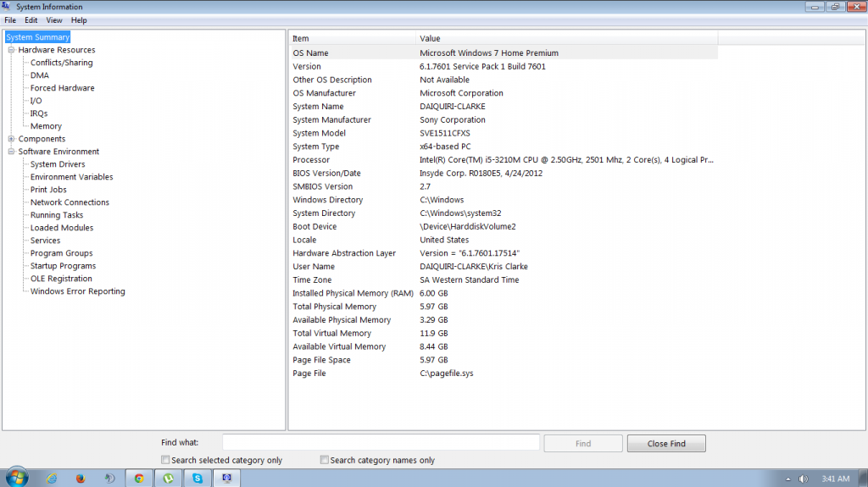Collapse the Hardware Resources node

click(11, 50)
